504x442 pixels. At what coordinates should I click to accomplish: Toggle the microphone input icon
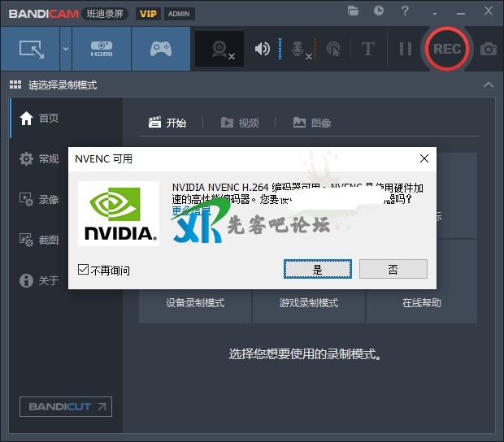pos(298,49)
